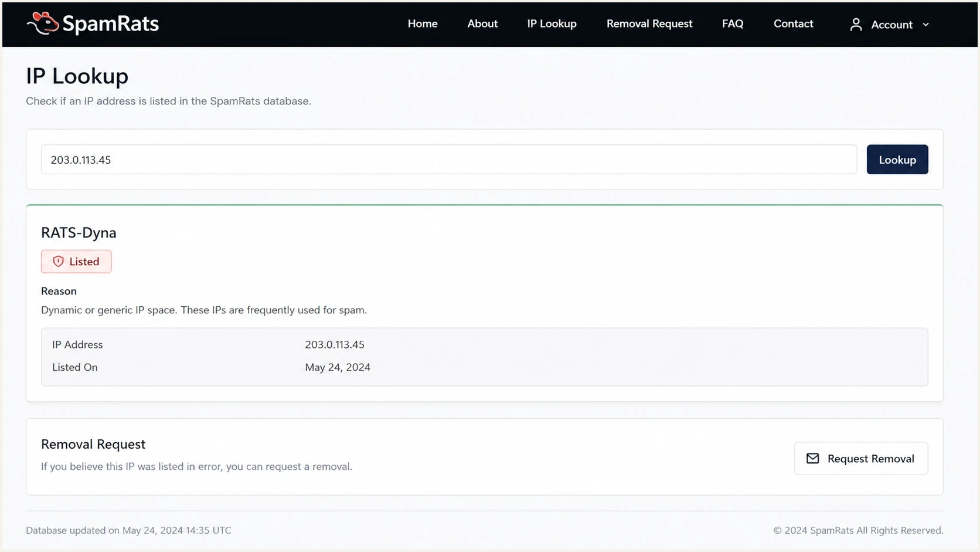Expand the Account dropdown chevron
This screenshot has width=980, height=552.
click(925, 25)
